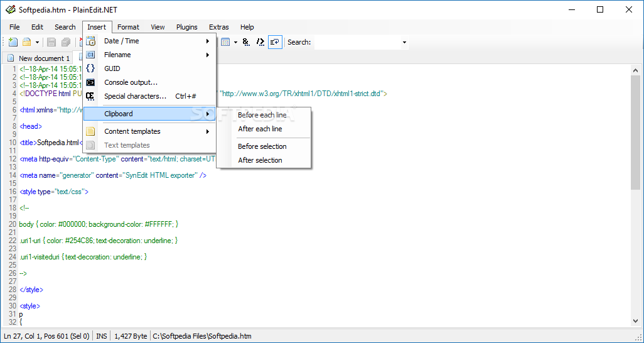Image resolution: width=644 pixels, height=343 pixels.
Task: Click the Content templates notepad icon
Action: [90, 131]
